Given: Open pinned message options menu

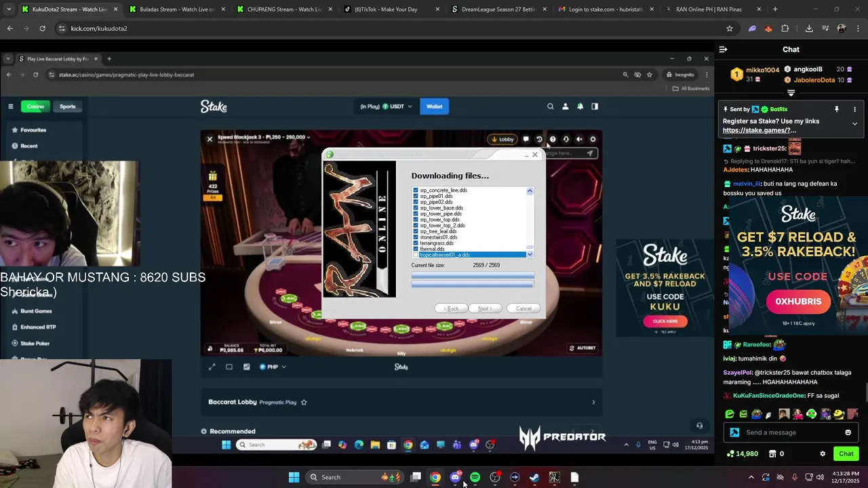Looking at the screenshot, I should click(x=854, y=109).
